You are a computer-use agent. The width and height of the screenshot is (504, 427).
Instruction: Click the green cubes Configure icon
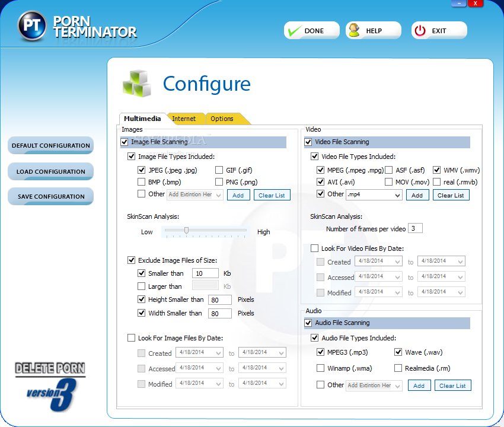pyautogui.click(x=137, y=84)
